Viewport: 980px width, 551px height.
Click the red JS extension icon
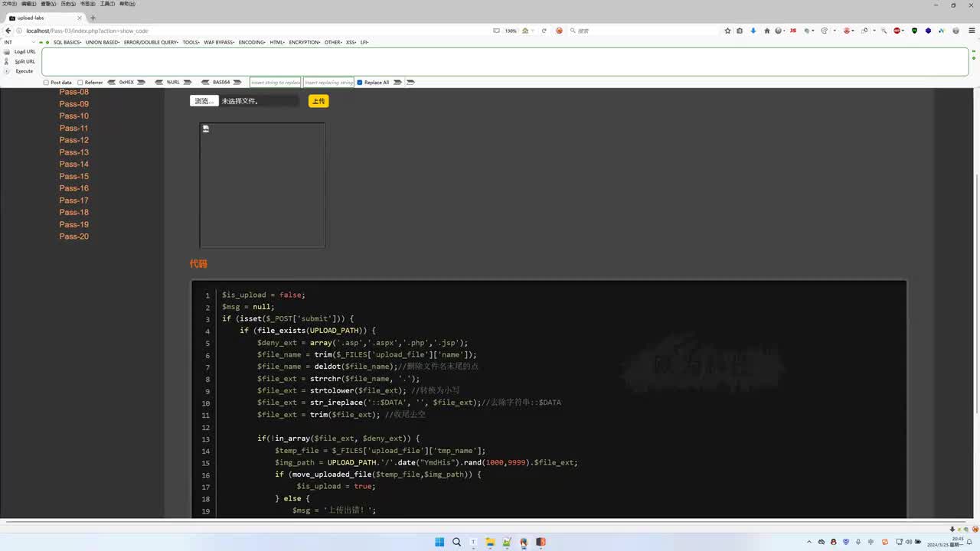[x=793, y=31]
